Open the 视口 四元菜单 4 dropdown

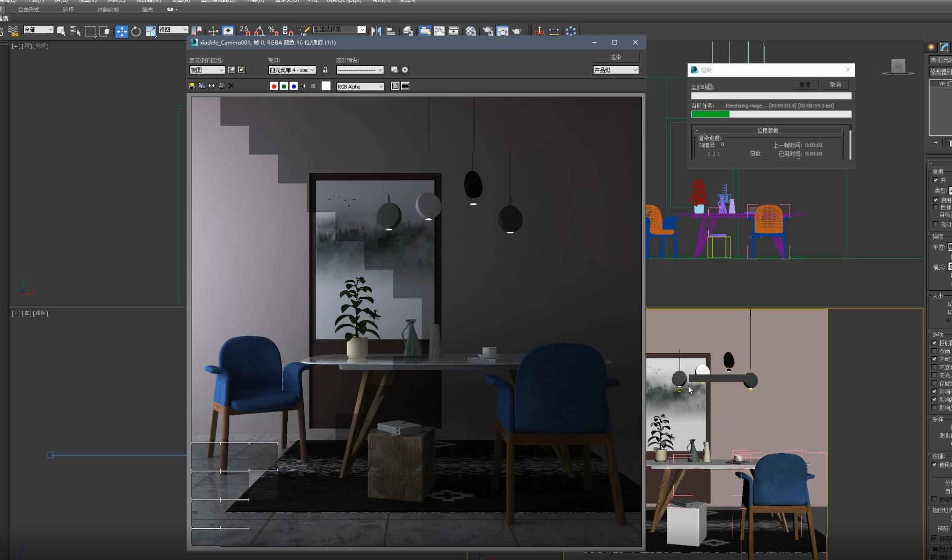(x=292, y=70)
